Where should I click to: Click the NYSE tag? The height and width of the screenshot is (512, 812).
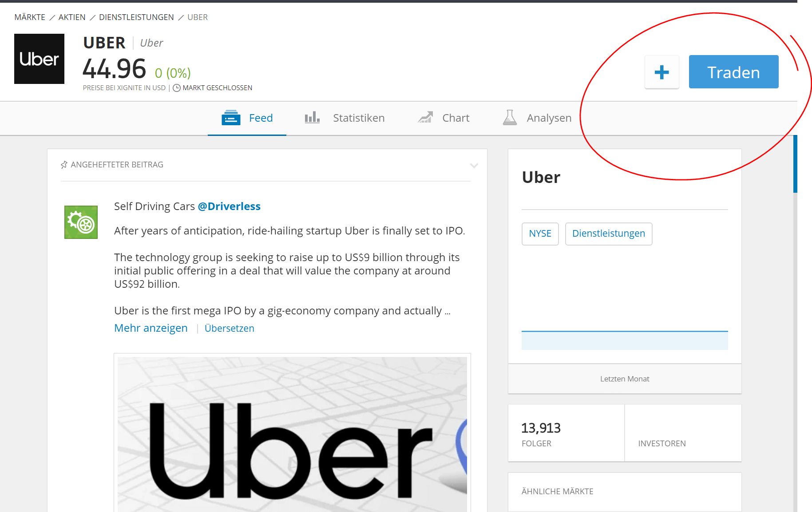(x=540, y=234)
